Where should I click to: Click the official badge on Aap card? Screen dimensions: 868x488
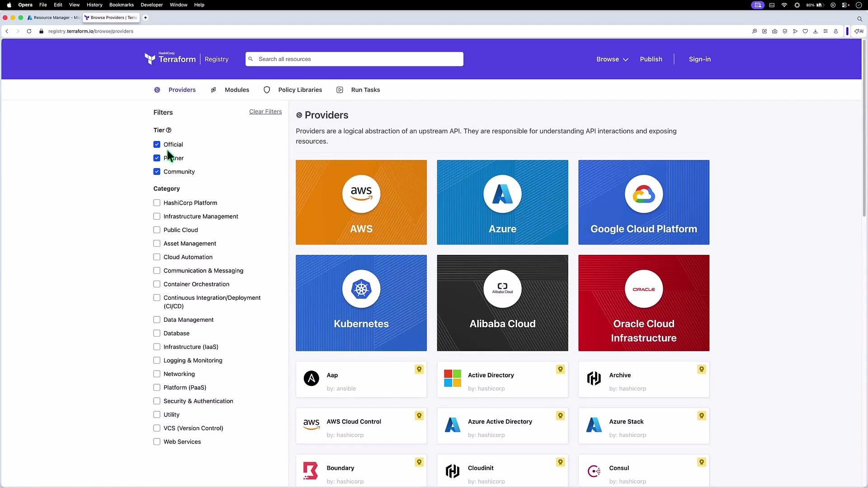(419, 370)
